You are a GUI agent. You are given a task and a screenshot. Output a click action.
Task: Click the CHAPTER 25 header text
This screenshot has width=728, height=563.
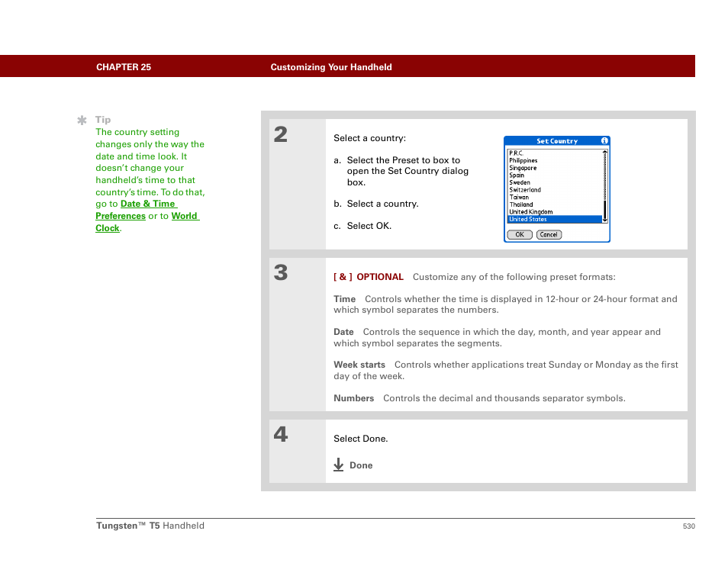[x=124, y=67]
